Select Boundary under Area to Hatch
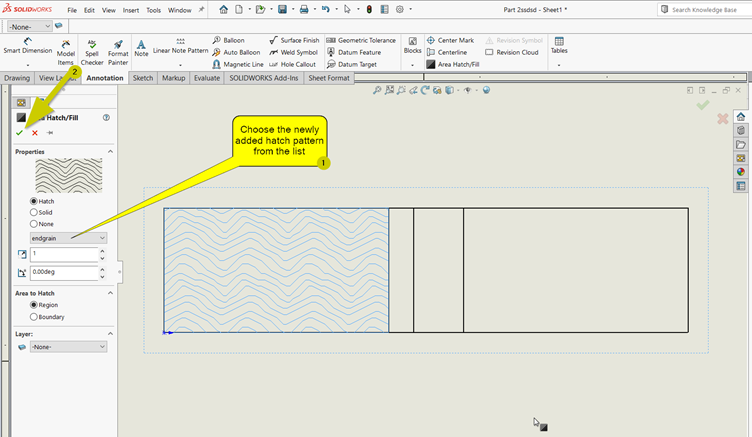 [36, 317]
